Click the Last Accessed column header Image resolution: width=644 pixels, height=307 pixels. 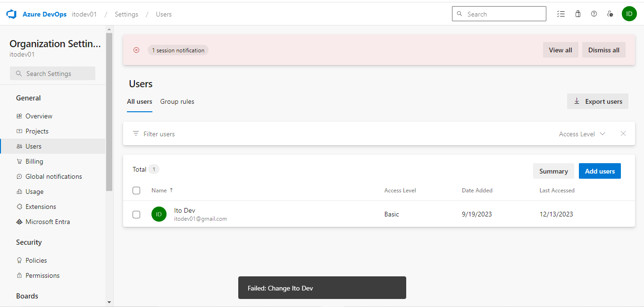click(x=557, y=191)
